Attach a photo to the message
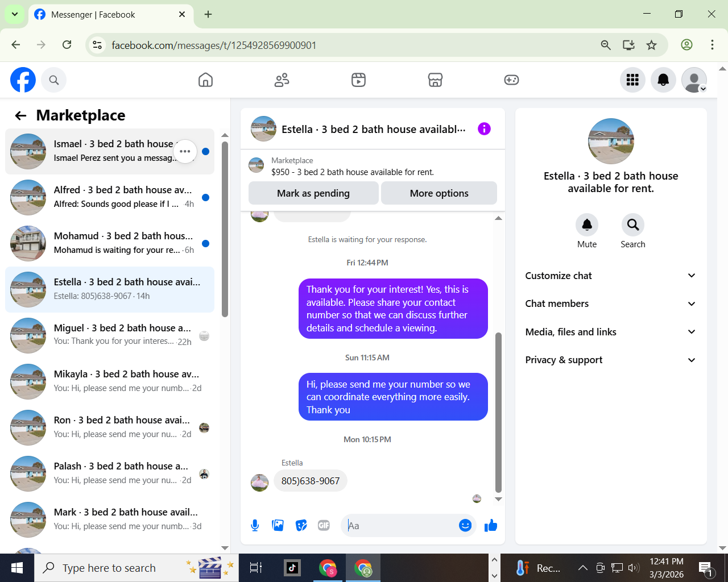The height and width of the screenshot is (582, 728). pyautogui.click(x=278, y=526)
